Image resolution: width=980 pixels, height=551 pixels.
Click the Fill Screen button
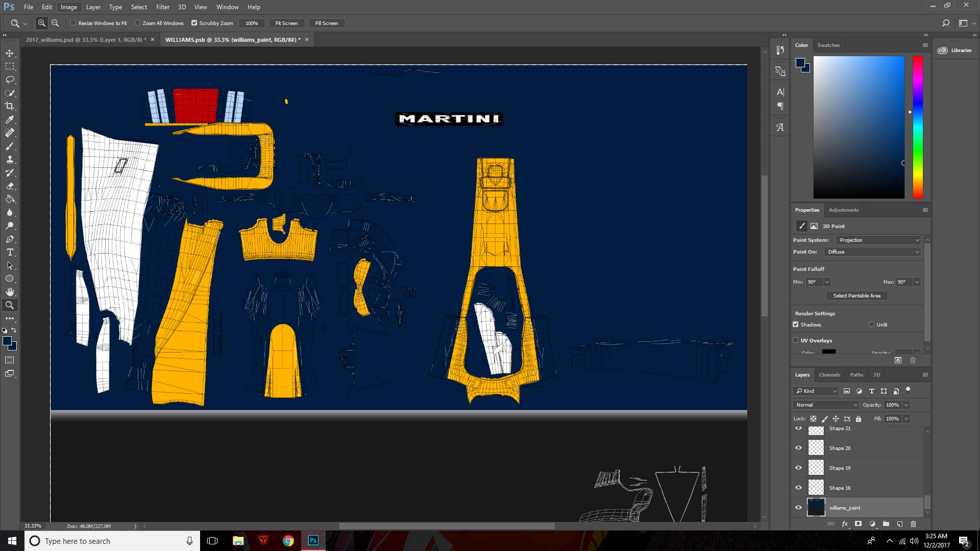(327, 23)
